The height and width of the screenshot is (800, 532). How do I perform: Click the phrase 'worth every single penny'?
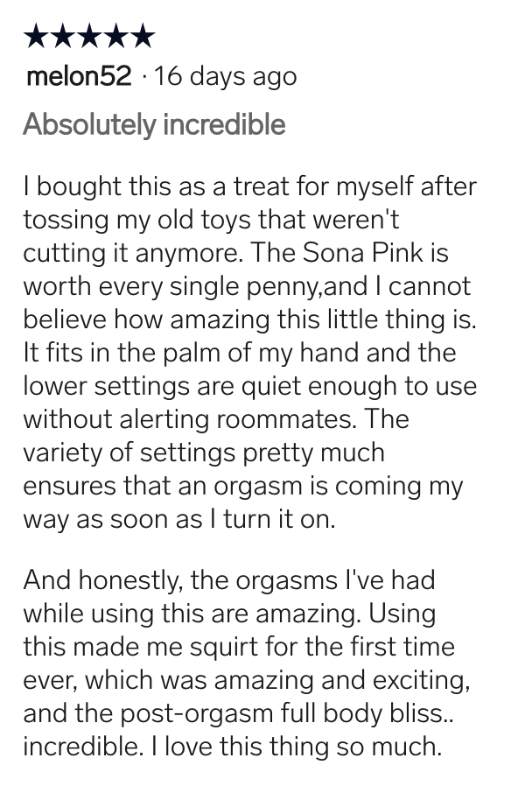coord(171,287)
